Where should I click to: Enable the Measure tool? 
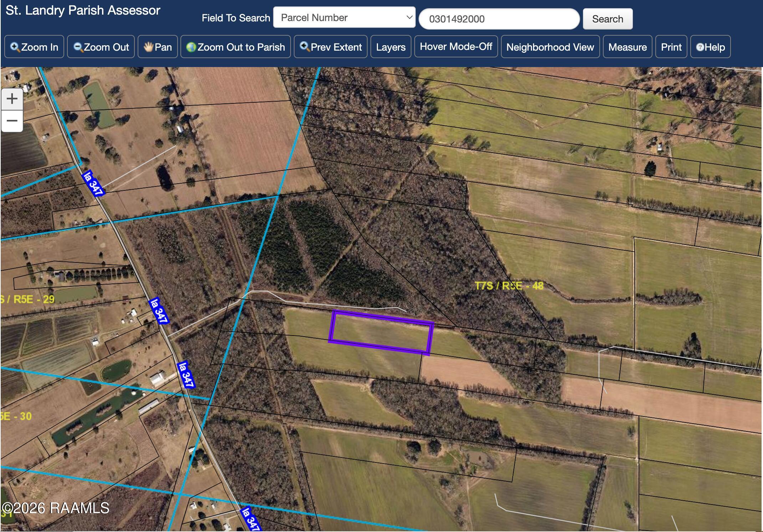coord(628,47)
